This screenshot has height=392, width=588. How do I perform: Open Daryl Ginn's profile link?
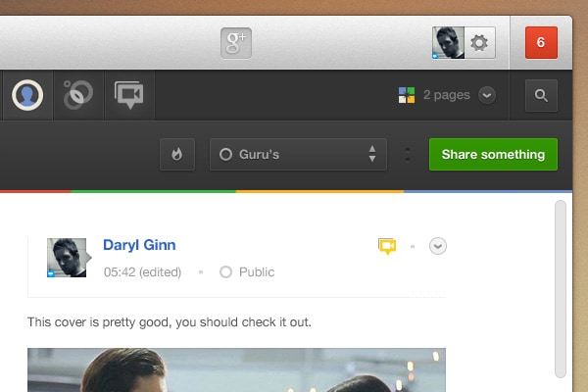[x=139, y=245]
